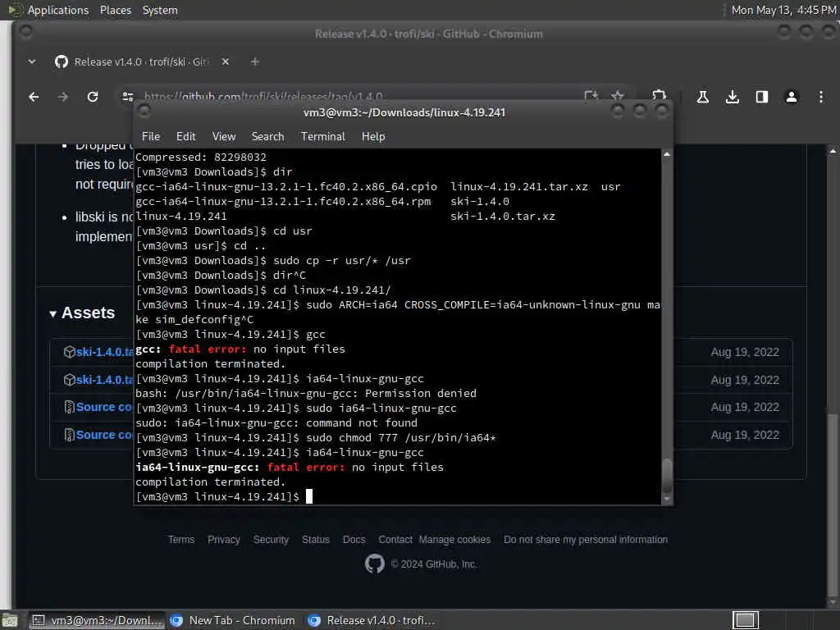This screenshot has width=840, height=630.
Task: Click the terminal scrollbar thumb
Action: [x=667, y=476]
